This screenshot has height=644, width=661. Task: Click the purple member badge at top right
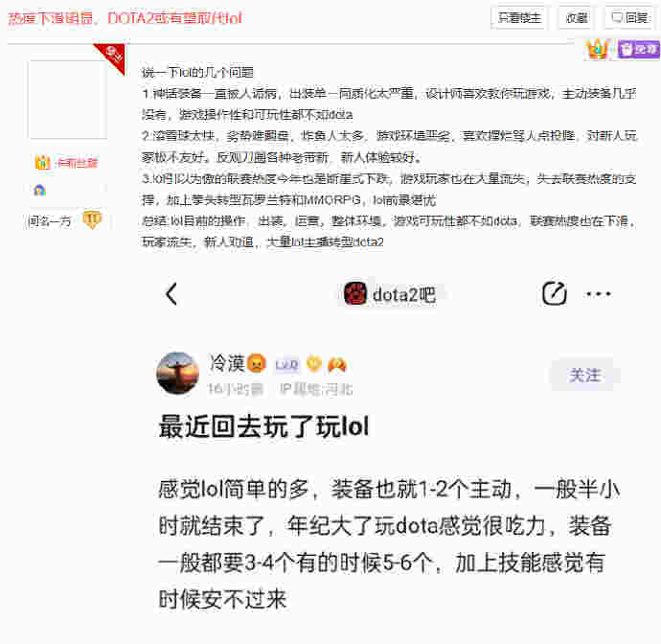pos(639,49)
